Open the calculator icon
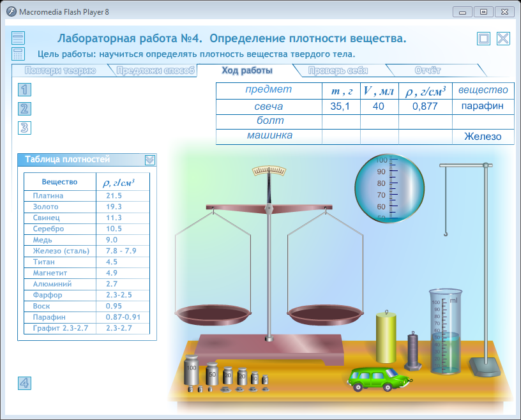 [x=18, y=54]
